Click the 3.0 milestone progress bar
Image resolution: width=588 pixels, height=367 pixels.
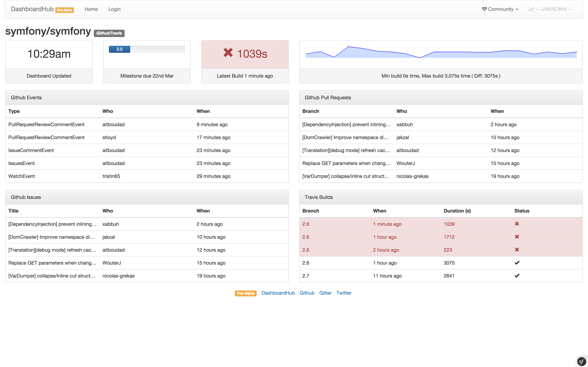tap(120, 49)
